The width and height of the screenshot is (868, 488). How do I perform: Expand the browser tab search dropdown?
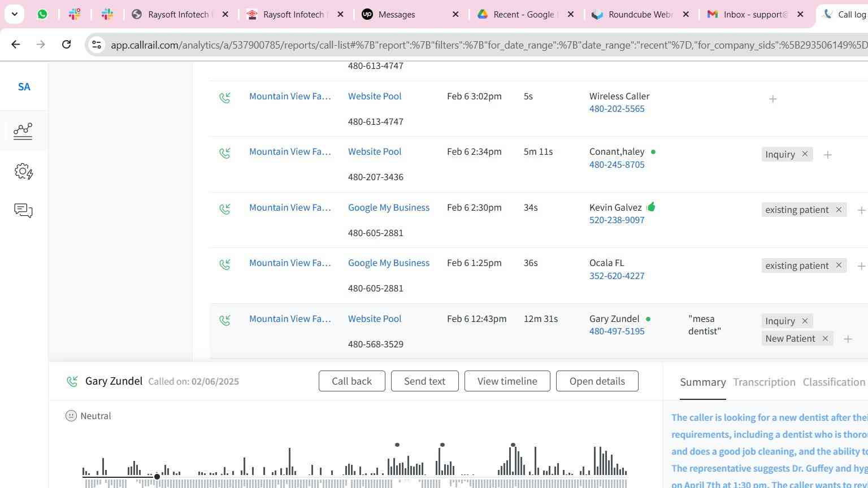(14, 14)
